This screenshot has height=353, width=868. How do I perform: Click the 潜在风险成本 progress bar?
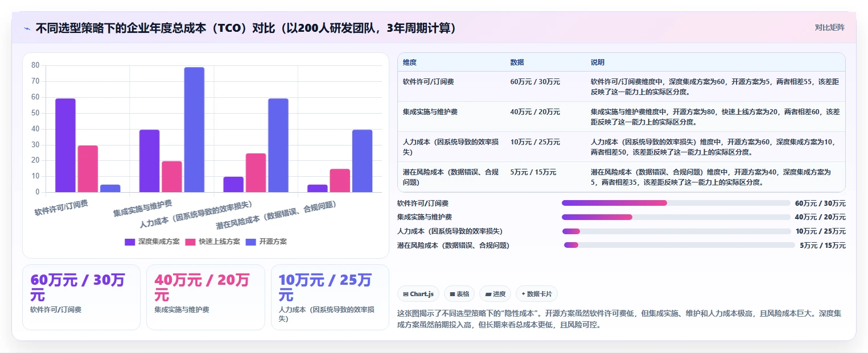tap(679, 245)
